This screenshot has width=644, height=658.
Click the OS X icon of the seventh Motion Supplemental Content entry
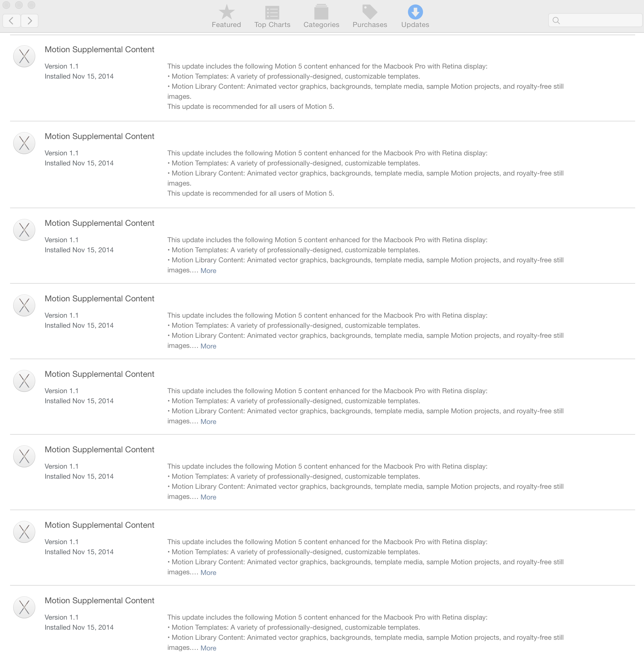[24, 532]
